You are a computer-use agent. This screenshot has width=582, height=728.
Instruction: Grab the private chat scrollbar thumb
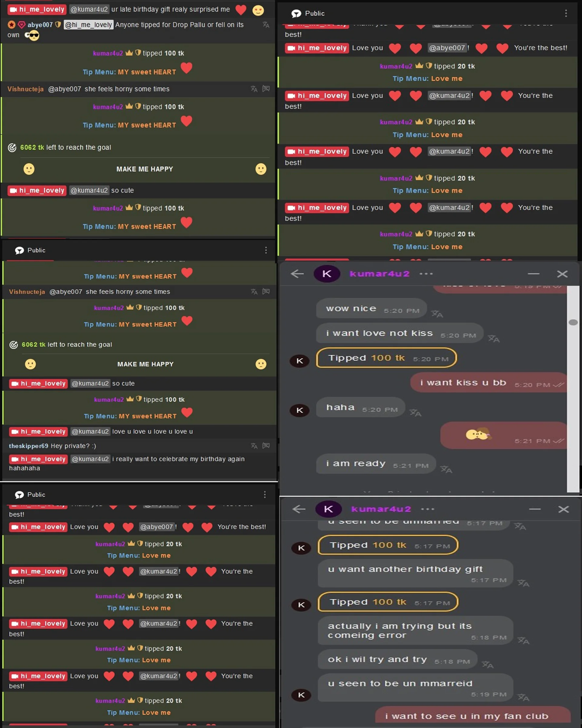(573, 322)
